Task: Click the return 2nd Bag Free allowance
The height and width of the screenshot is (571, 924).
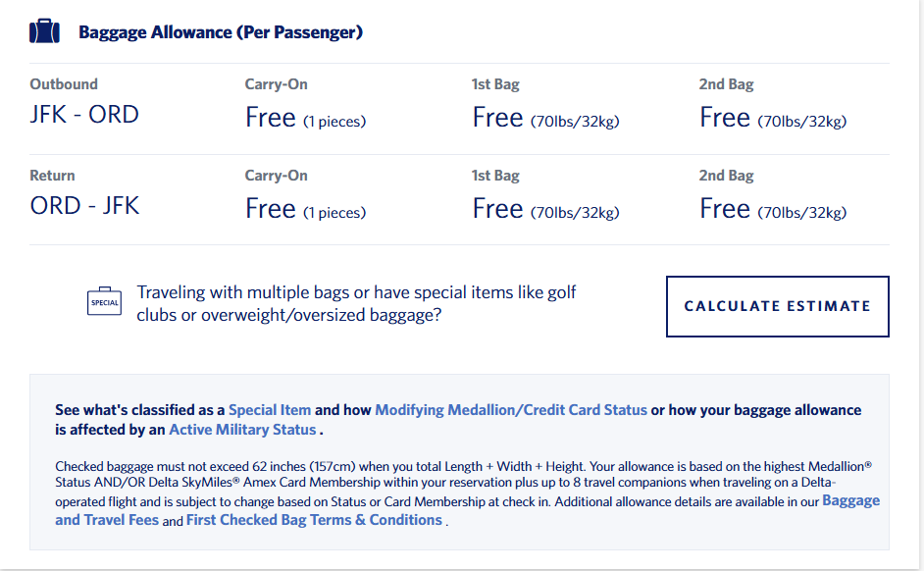Action: pyautogui.click(x=773, y=210)
